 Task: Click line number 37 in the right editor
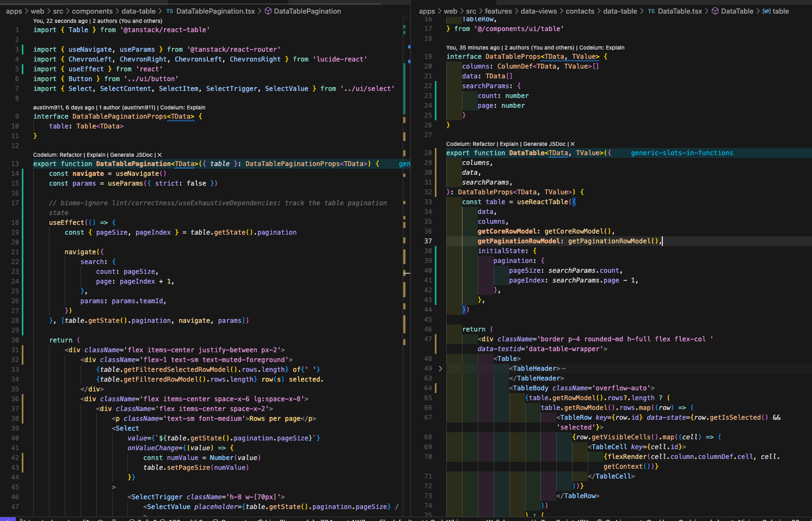(428, 241)
